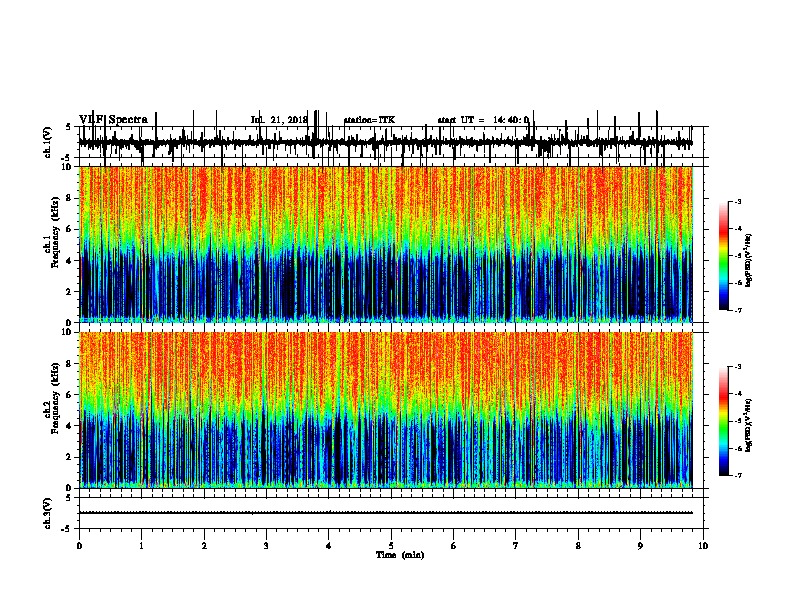Click the "1" tick on time axis

(142, 545)
